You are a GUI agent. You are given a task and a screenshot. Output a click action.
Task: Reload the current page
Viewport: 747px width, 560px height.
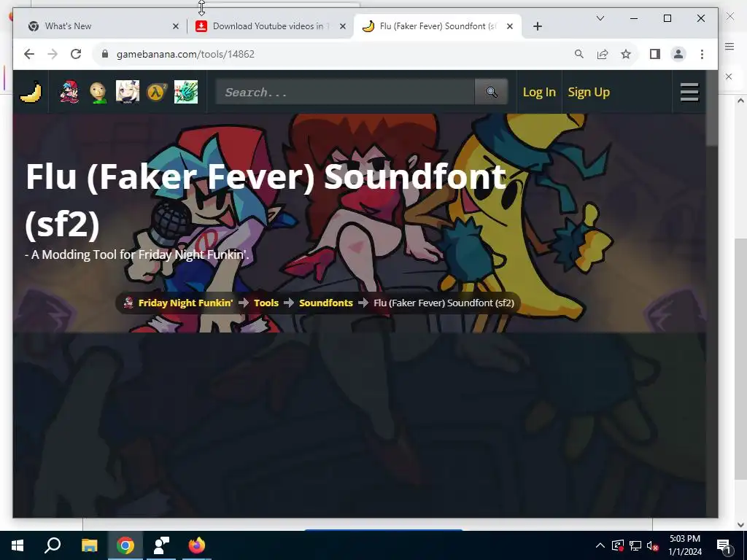click(76, 54)
